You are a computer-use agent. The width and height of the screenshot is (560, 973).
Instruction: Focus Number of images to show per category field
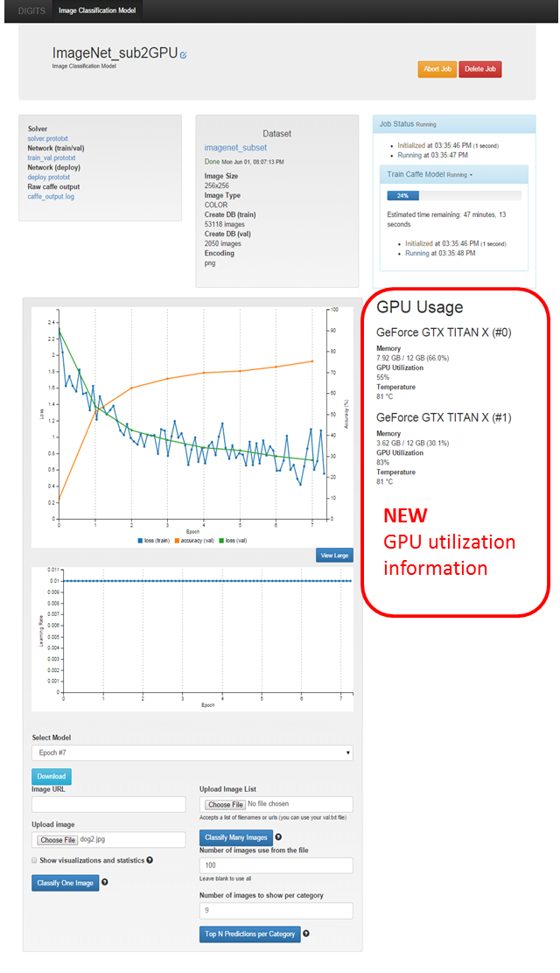276,910
